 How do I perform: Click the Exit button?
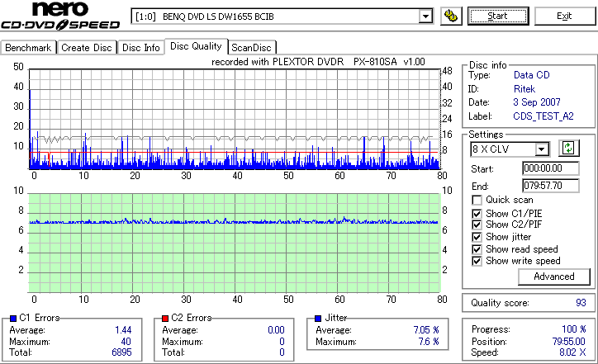pos(564,16)
